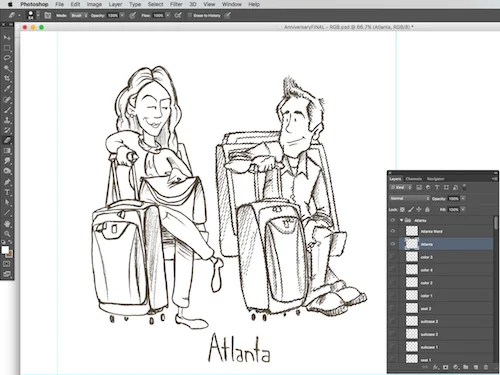The height and width of the screenshot is (375, 500).
Task: Delete the selected layer with trash icon
Action: [x=486, y=367]
